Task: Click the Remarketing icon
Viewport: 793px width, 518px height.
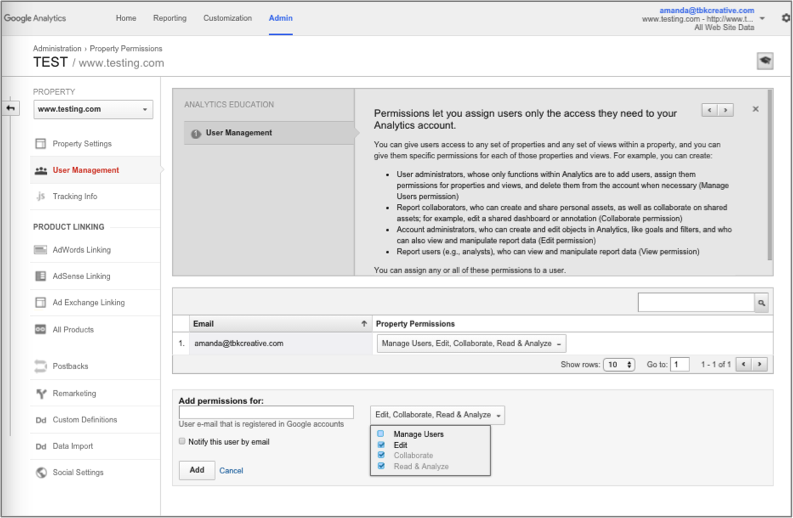Action: pos(41,394)
